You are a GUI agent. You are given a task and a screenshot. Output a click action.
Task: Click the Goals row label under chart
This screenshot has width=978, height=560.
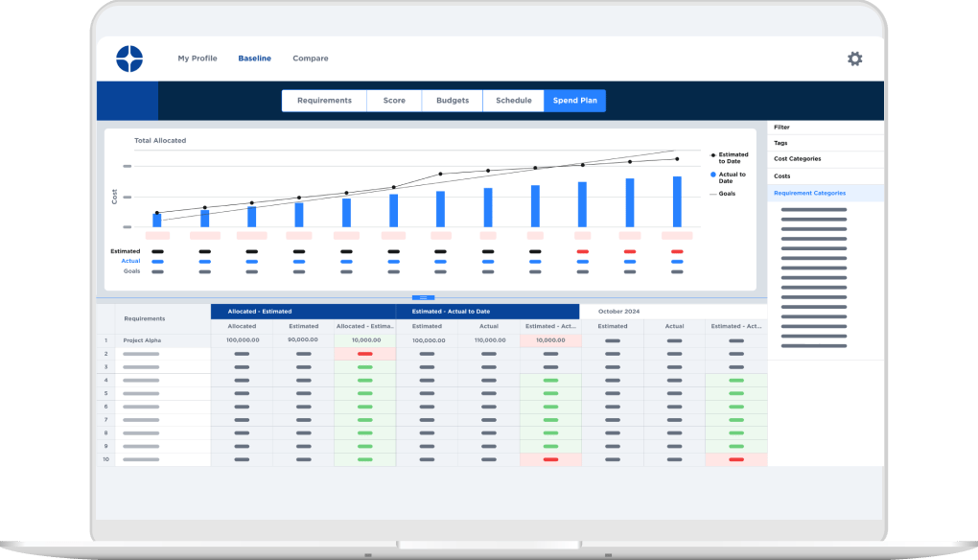click(131, 271)
